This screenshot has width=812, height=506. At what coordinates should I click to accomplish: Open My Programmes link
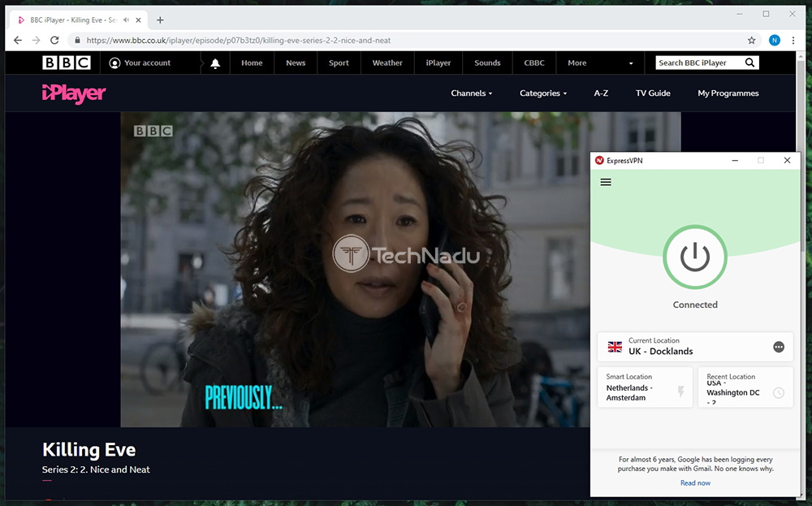[x=728, y=93]
